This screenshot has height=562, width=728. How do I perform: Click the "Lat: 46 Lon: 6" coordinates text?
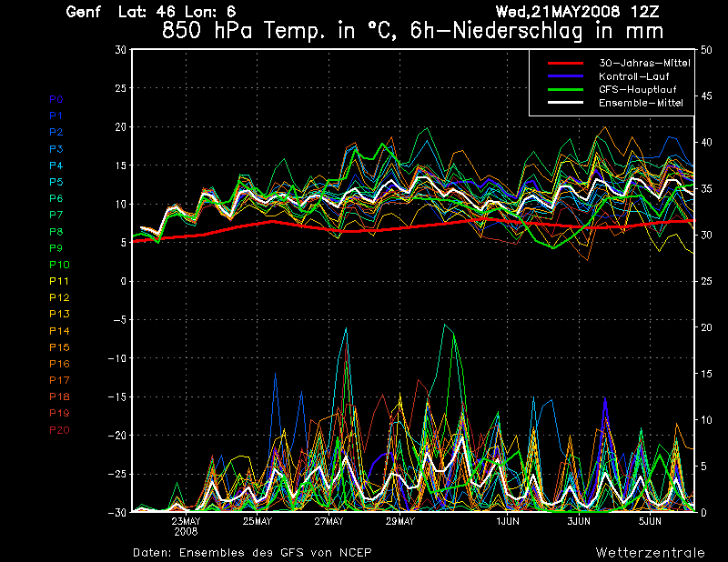(x=177, y=12)
